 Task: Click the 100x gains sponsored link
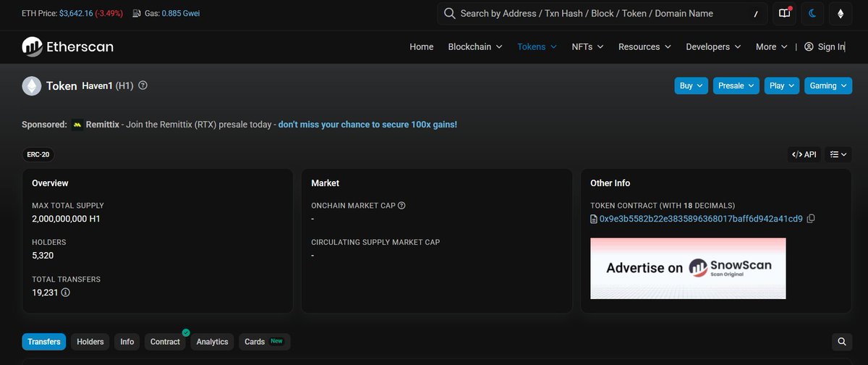[x=367, y=125]
